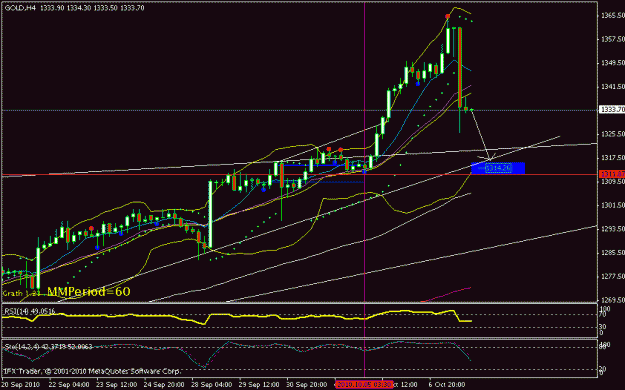625x390 pixels.
Task: Click the 6 Oct 20:00 time label
Action: pos(447,385)
